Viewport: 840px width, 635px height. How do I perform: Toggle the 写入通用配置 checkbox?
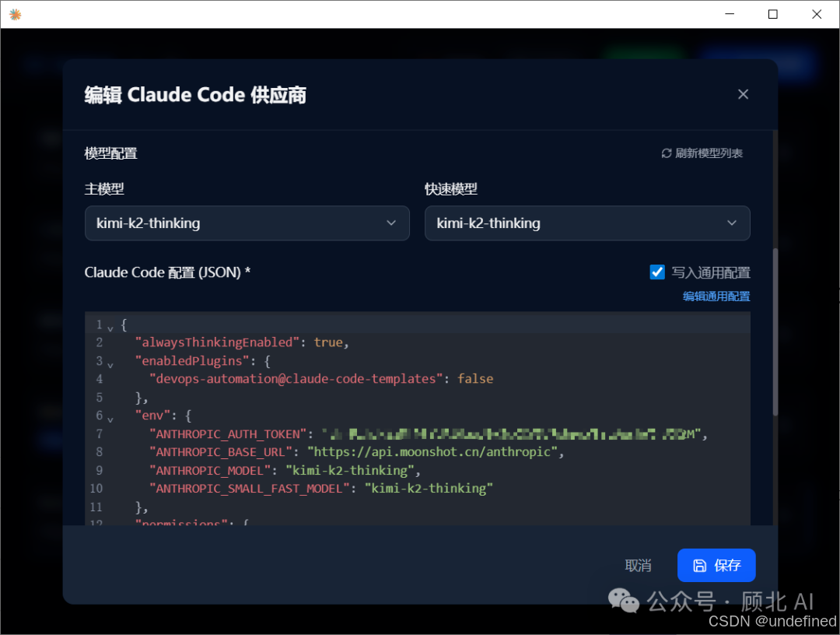(657, 272)
